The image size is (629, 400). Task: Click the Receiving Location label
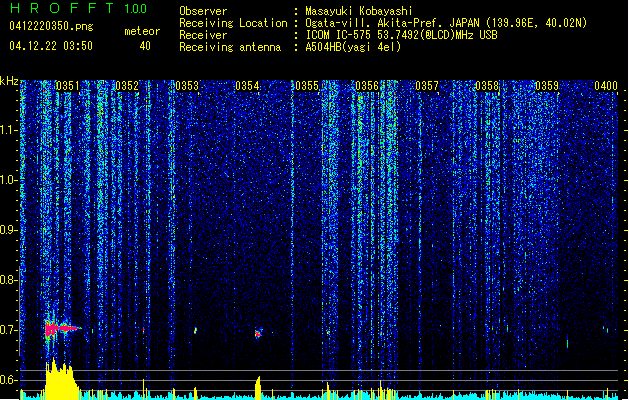tap(233, 23)
